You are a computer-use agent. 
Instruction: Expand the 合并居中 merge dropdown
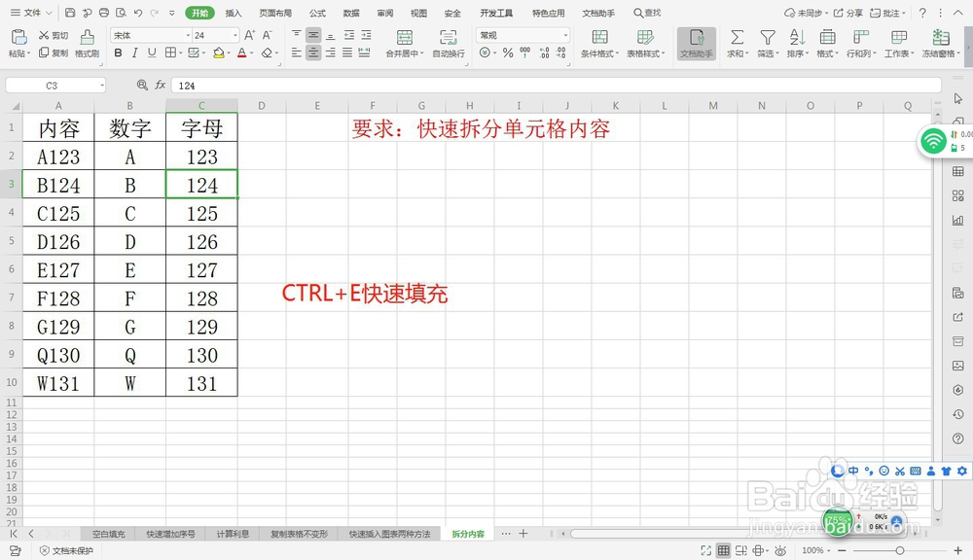tap(422, 53)
